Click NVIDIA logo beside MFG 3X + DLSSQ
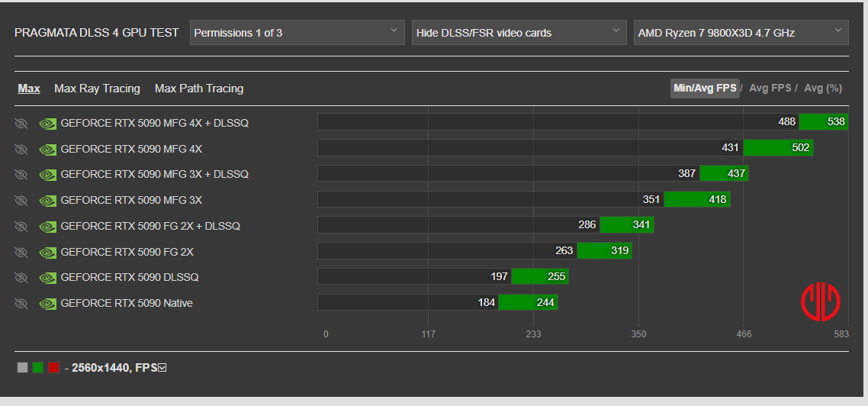868x406 pixels. 47,175
